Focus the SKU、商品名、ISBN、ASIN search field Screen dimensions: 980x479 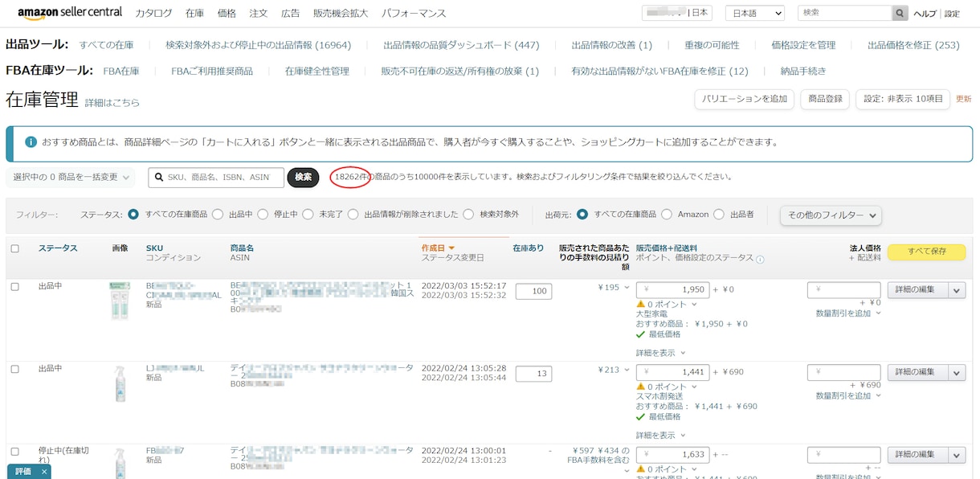pyautogui.click(x=216, y=177)
